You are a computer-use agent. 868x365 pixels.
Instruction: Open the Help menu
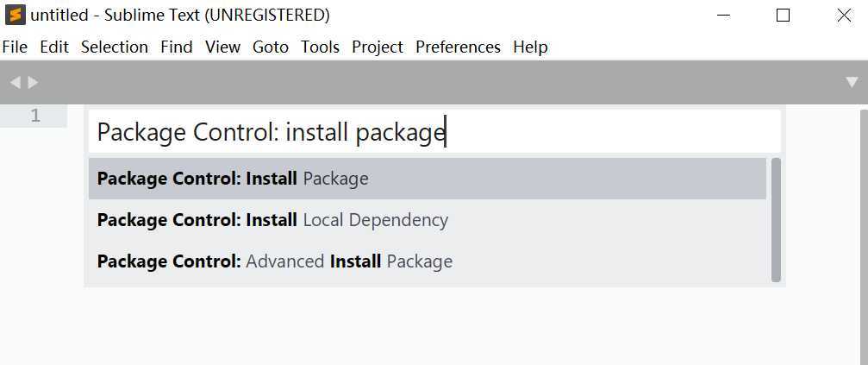pyautogui.click(x=530, y=47)
